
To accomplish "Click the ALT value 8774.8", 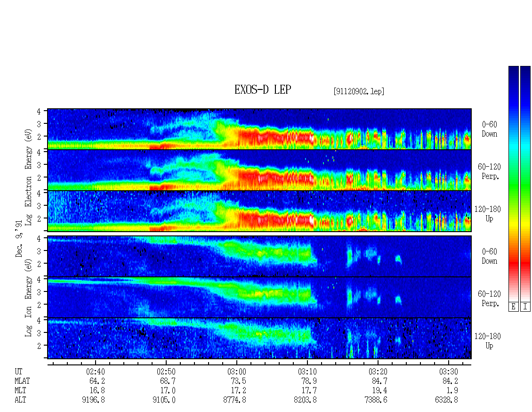I will click(235, 400).
